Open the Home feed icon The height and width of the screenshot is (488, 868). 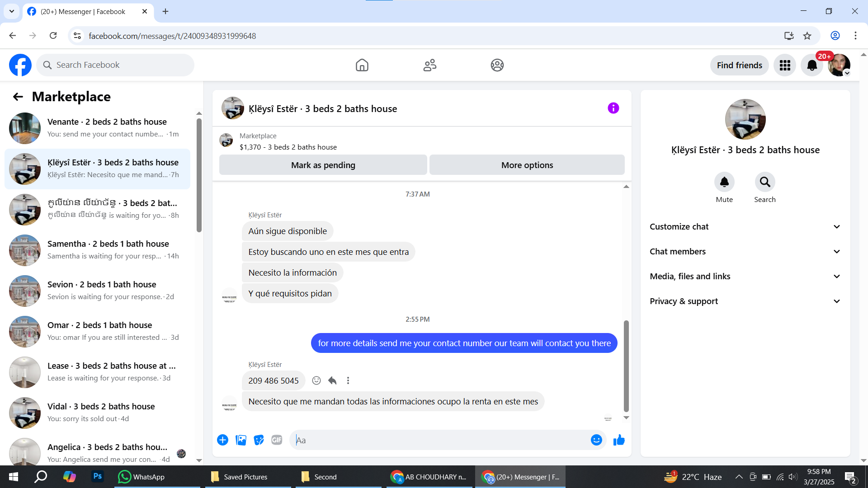362,65
